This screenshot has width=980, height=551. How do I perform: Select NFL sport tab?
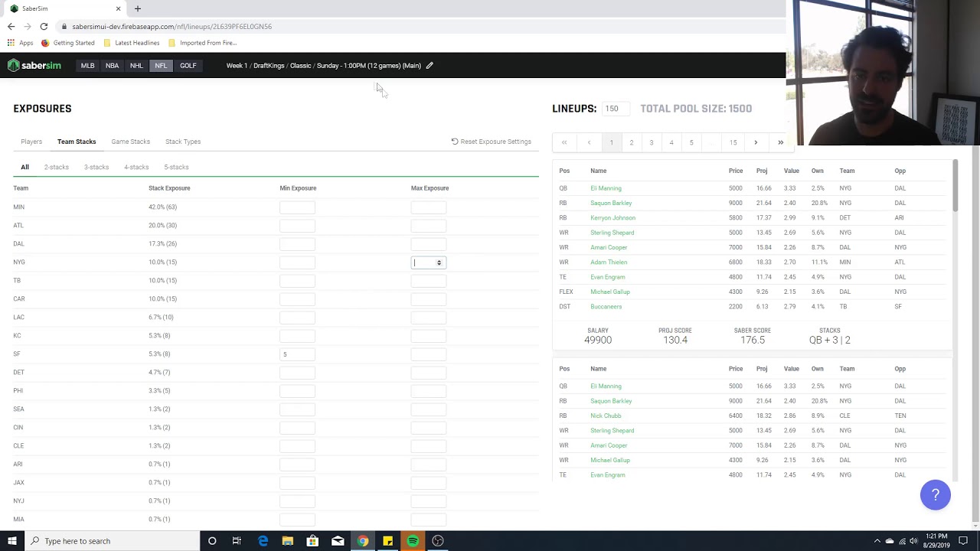tap(161, 66)
